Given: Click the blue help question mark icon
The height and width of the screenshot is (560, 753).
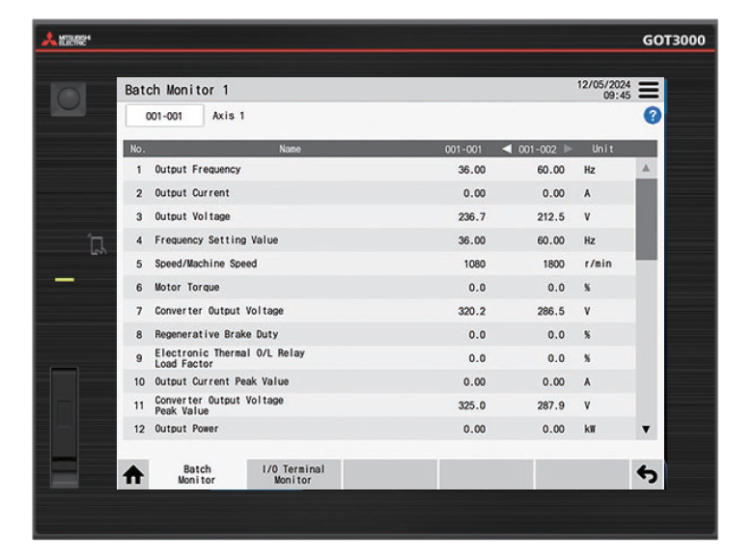Looking at the screenshot, I should pyautogui.click(x=652, y=115).
